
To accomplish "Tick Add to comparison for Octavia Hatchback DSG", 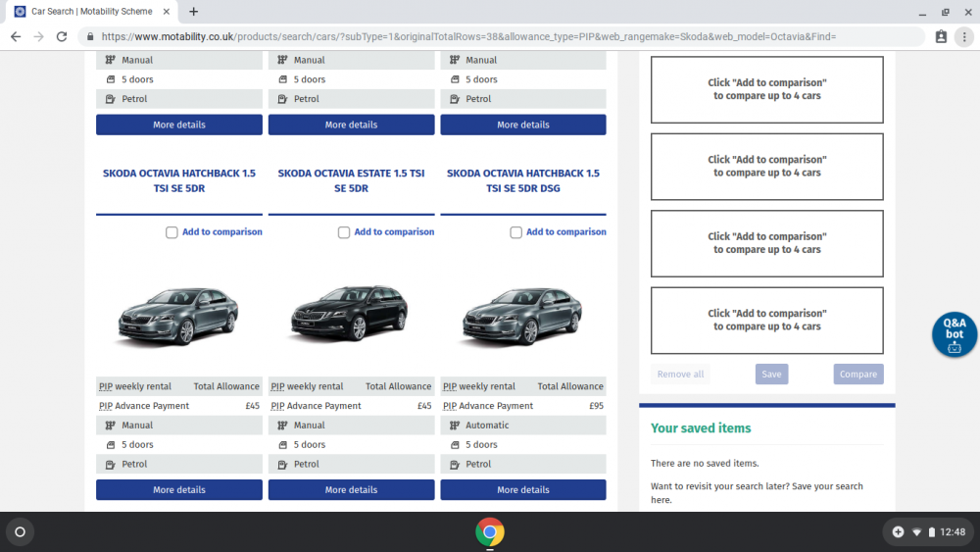I will [515, 232].
